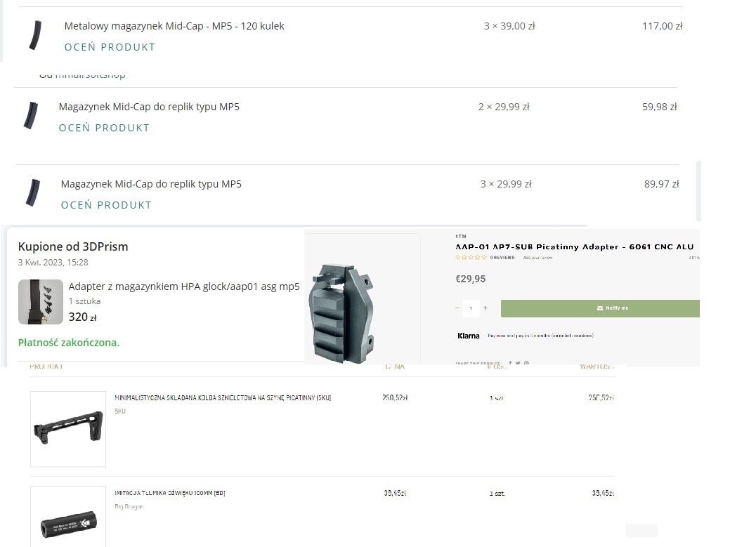Click the Klarna logo
Screen dimensions: 756x547
pyautogui.click(x=469, y=336)
